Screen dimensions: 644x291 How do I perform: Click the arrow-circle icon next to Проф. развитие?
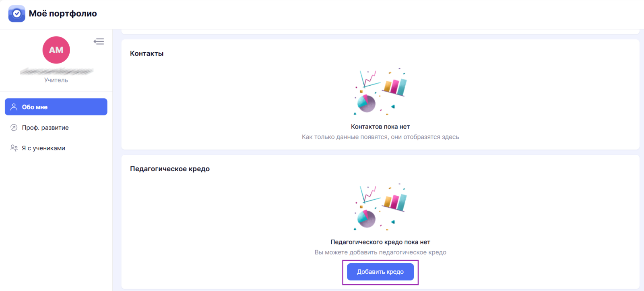(14, 127)
